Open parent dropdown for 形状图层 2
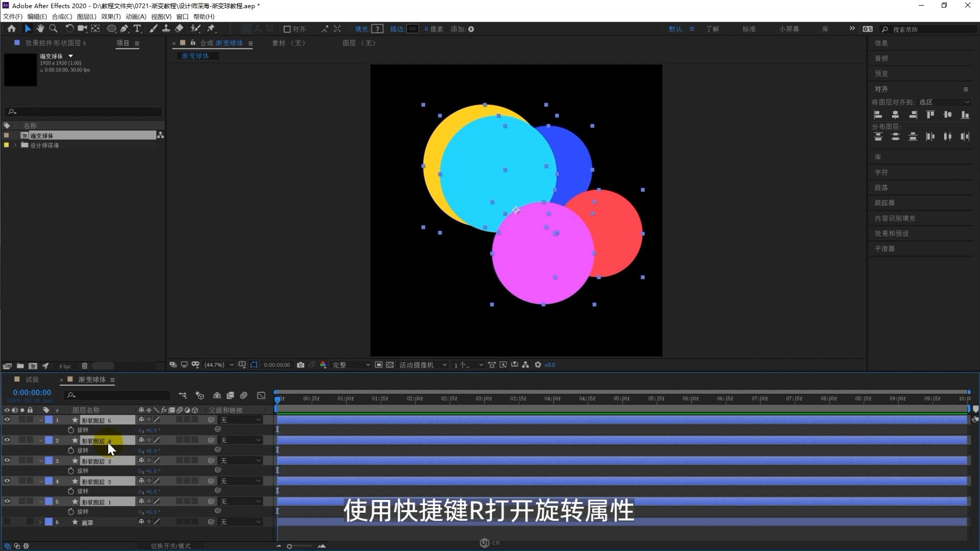This screenshot has width=980, height=551. click(241, 481)
